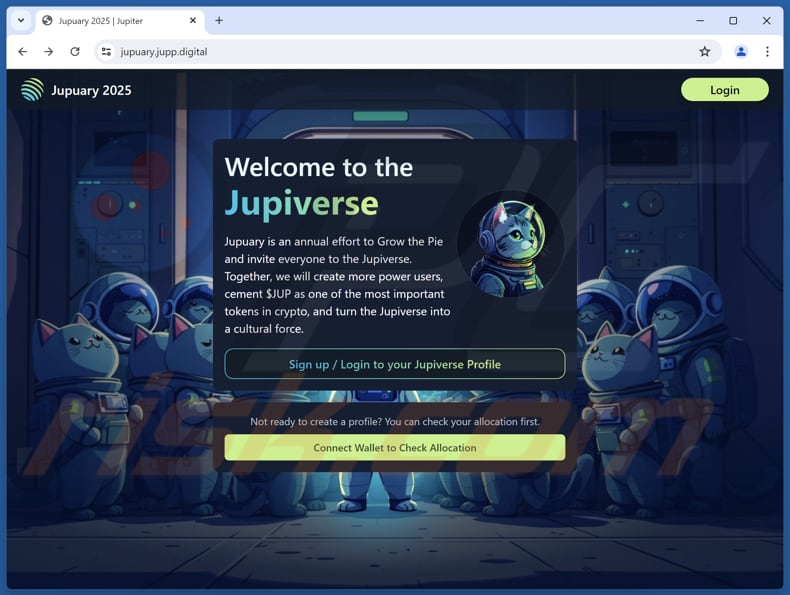
Task: Open a new tab with plus icon
Action: [x=219, y=21]
